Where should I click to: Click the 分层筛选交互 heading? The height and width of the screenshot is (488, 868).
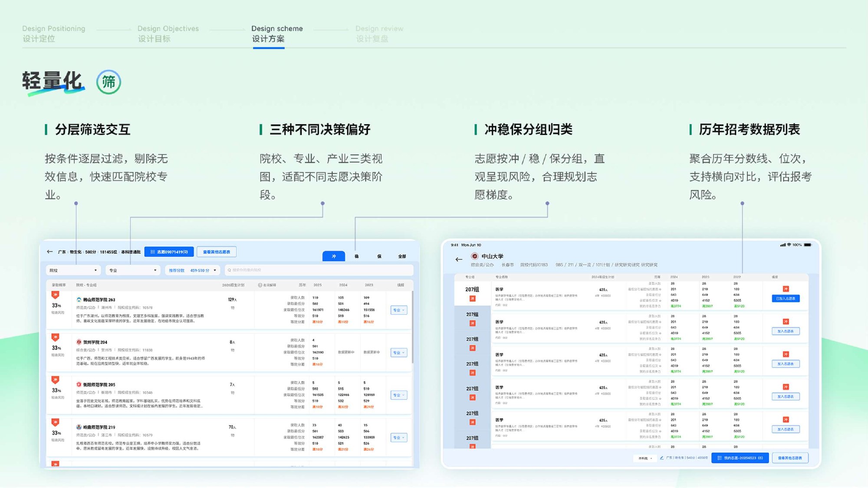click(x=92, y=129)
